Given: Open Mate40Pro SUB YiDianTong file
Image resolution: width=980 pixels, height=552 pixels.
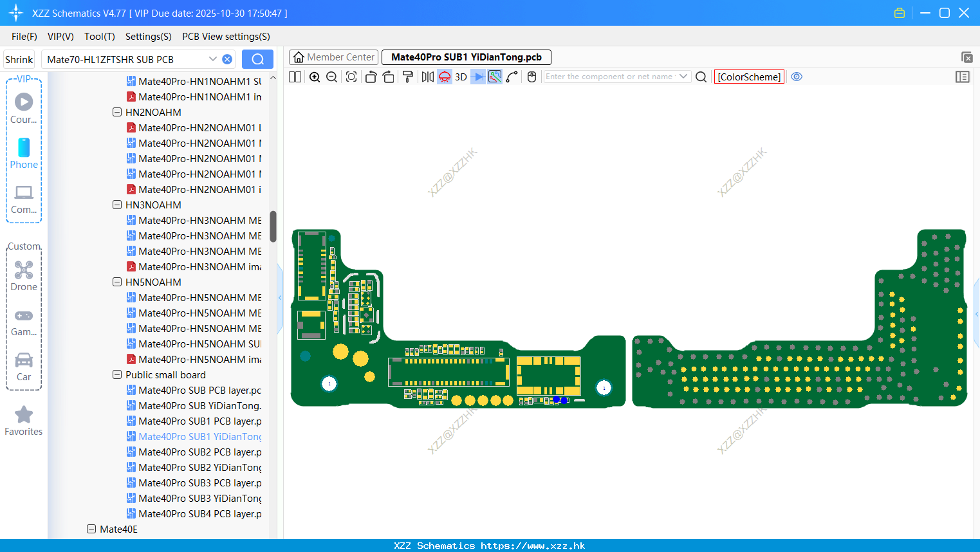Looking at the screenshot, I should [x=194, y=405].
